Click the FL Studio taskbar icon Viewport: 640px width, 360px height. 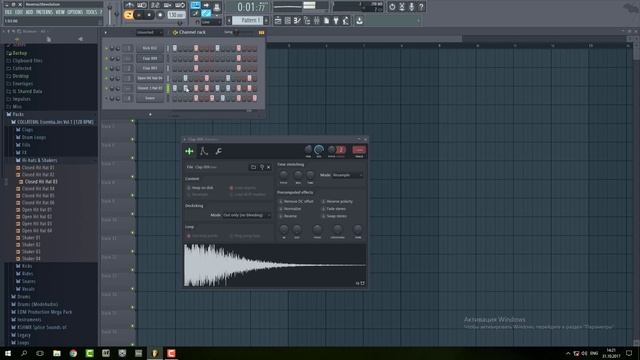[x=155, y=353]
